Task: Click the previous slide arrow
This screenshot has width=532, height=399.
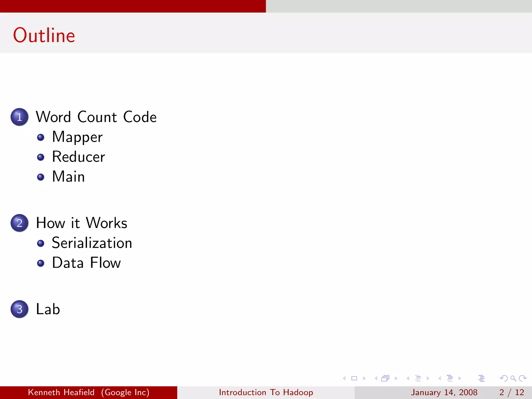Action: (x=344, y=378)
